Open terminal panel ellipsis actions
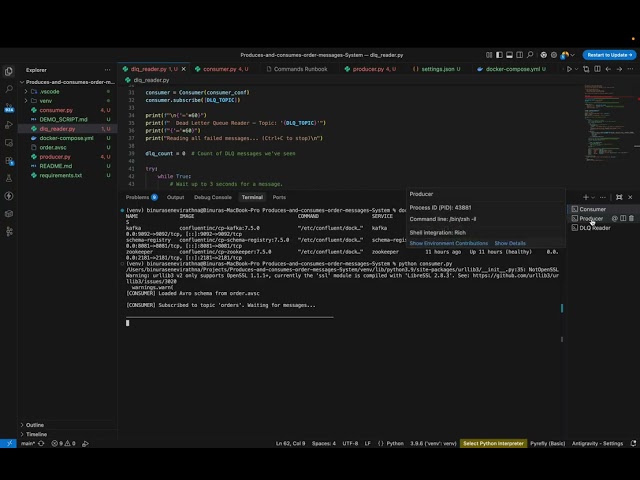The image size is (640, 480). click(x=603, y=197)
